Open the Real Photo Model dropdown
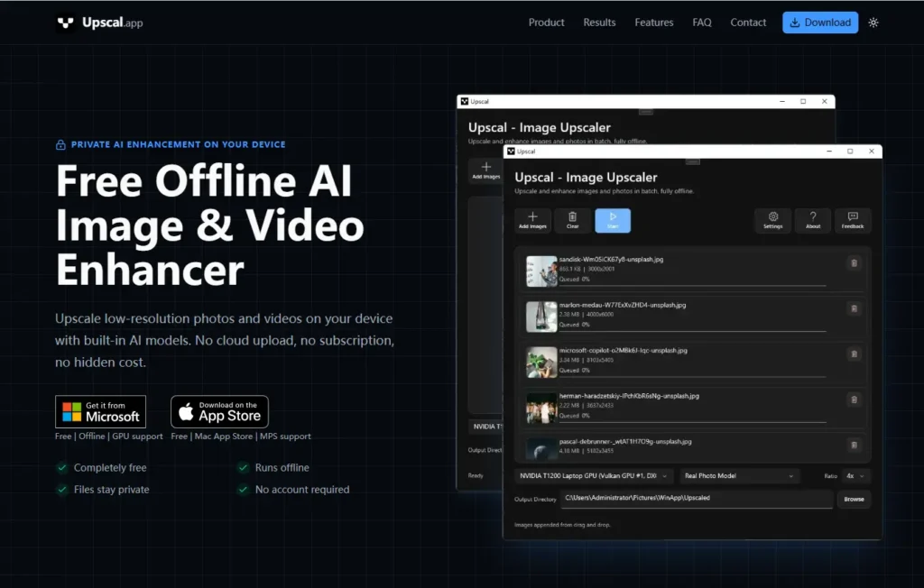Viewport: 924px width, 588px height. point(739,475)
